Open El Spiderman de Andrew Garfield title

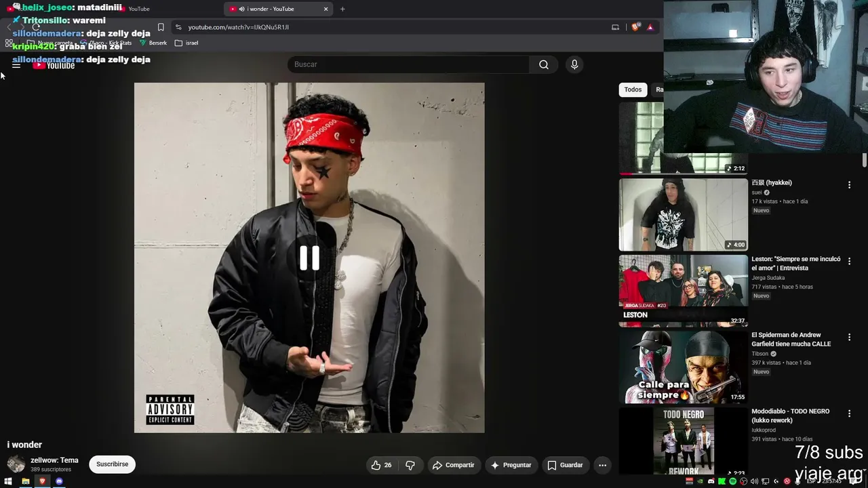click(x=791, y=339)
